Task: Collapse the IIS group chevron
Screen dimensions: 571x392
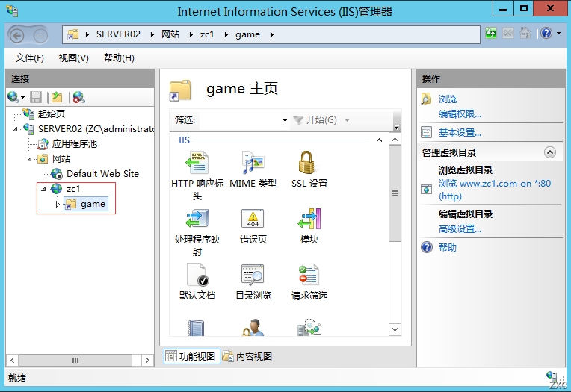Action: tap(379, 140)
